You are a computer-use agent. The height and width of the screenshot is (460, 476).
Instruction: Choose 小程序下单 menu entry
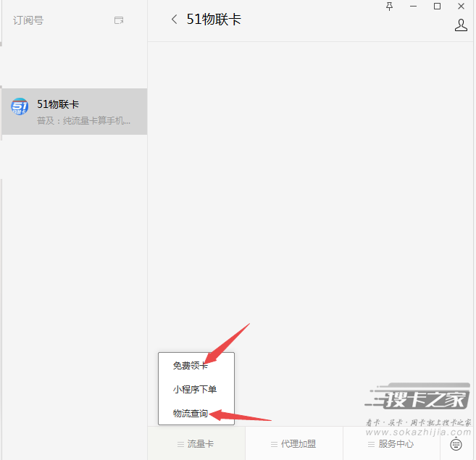click(x=195, y=389)
